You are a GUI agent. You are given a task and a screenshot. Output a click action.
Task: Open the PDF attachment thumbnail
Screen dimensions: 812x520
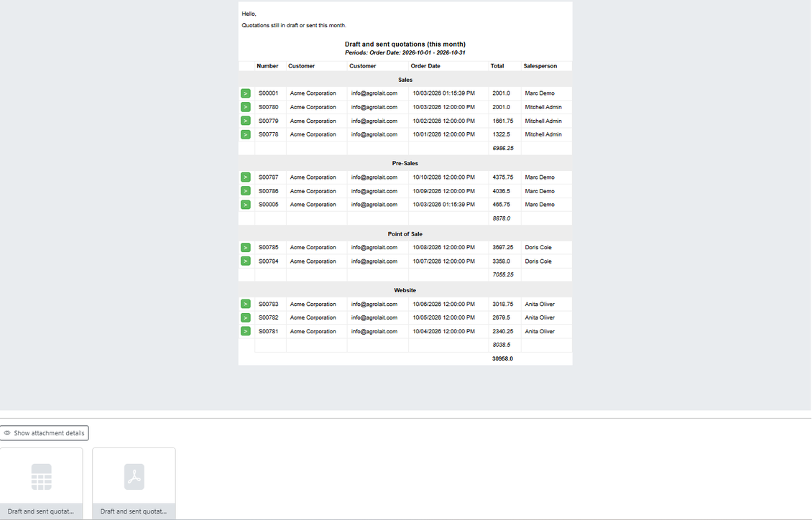(x=134, y=483)
